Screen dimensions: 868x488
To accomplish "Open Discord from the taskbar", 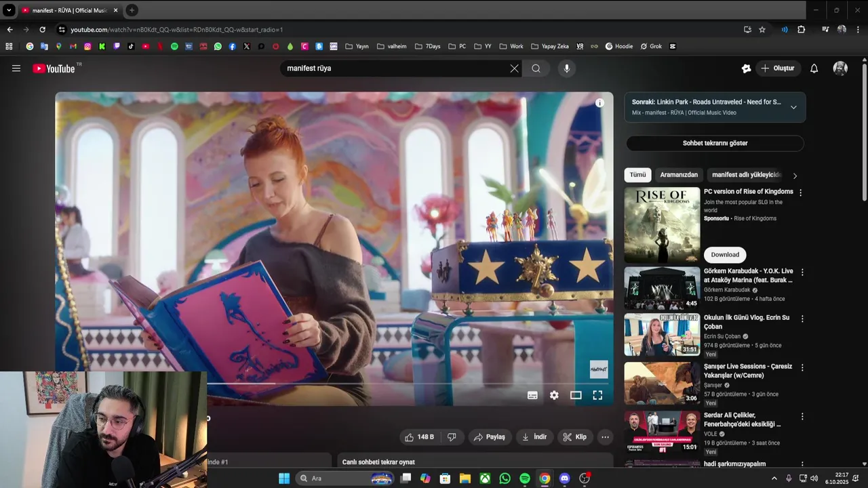I will pos(564,479).
